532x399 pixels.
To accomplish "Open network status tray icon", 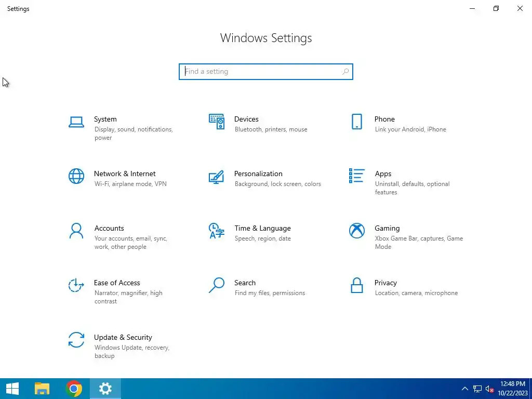I will 477,389.
